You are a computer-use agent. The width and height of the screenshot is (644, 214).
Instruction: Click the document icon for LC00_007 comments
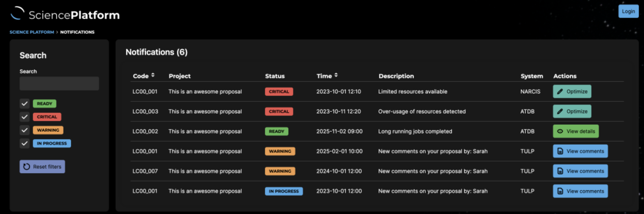tap(560, 171)
